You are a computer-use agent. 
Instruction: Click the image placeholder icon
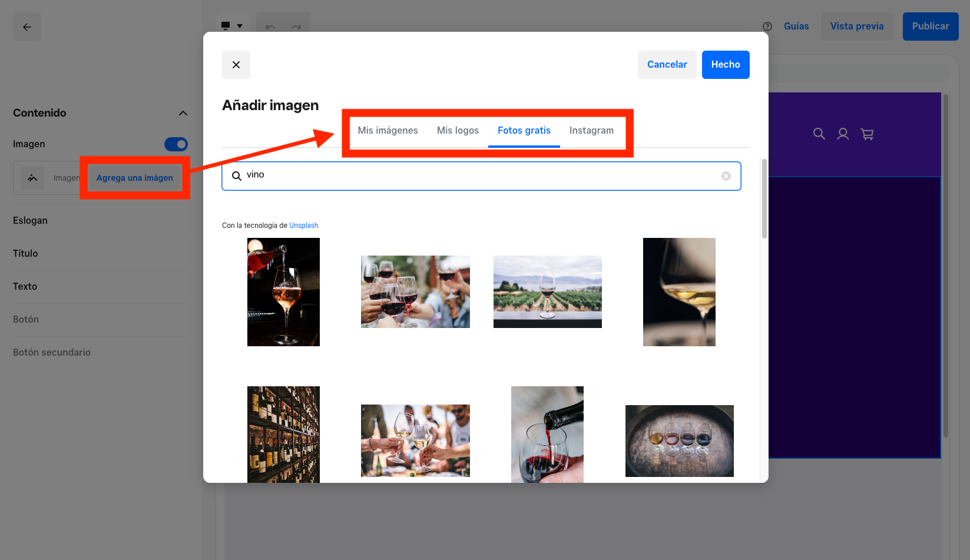click(32, 178)
